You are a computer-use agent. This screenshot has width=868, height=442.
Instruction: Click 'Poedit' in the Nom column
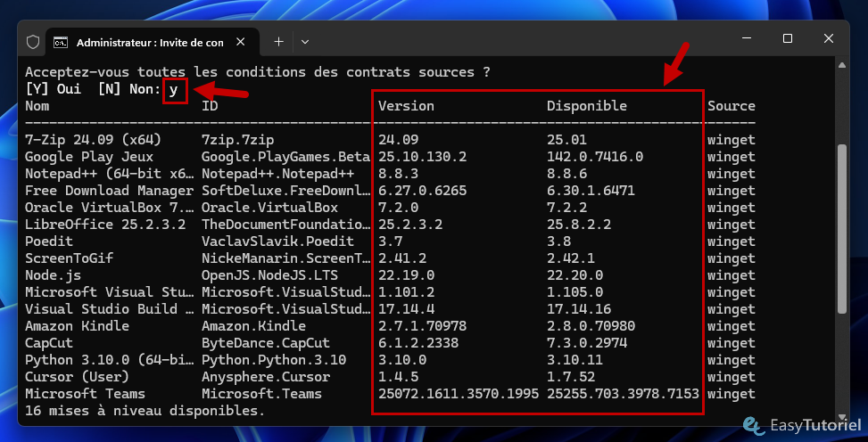pyautogui.click(x=49, y=241)
